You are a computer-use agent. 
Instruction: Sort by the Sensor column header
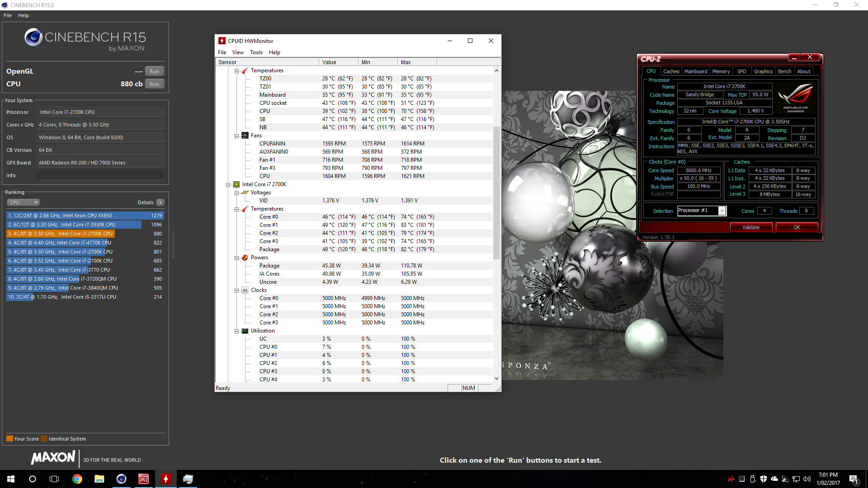tap(267, 62)
